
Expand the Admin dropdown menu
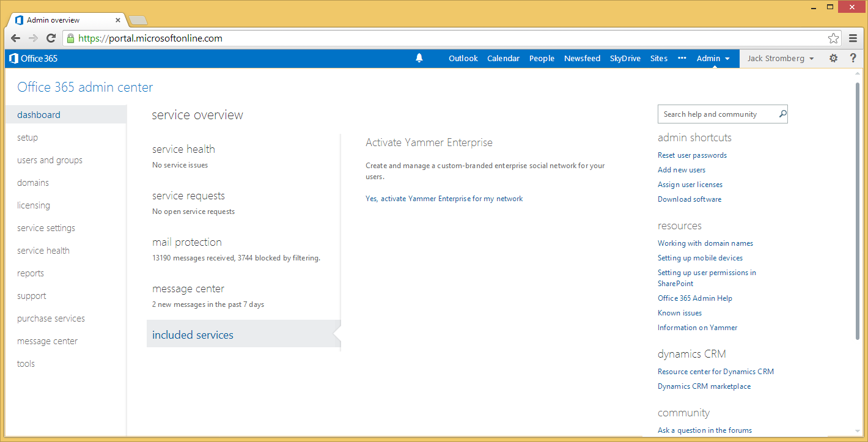[x=713, y=58]
